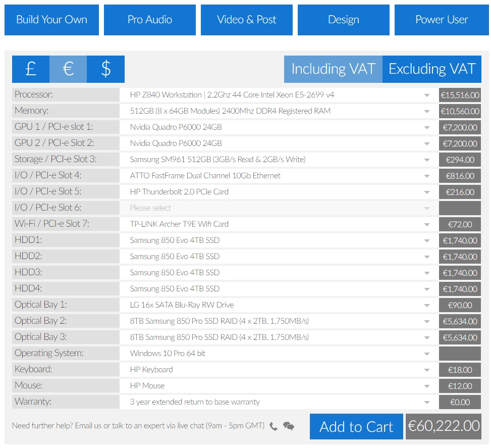Open the Optical Bay 3 dropdown

[279, 337]
